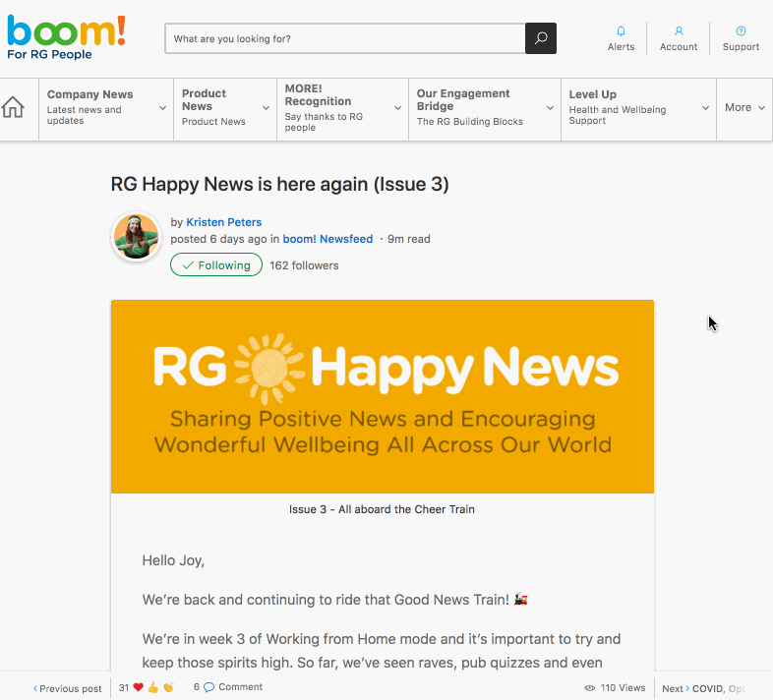Expand the Company News menu

106,108
